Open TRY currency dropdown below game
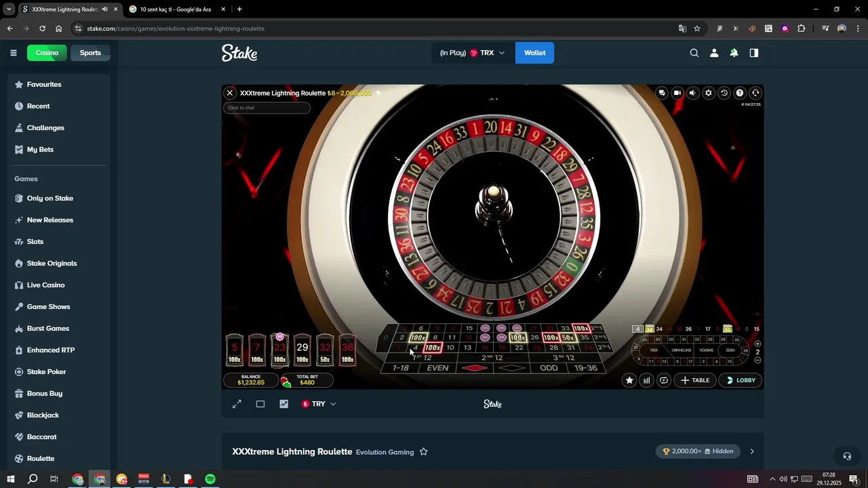This screenshot has height=488, width=868. click(319, 404)
